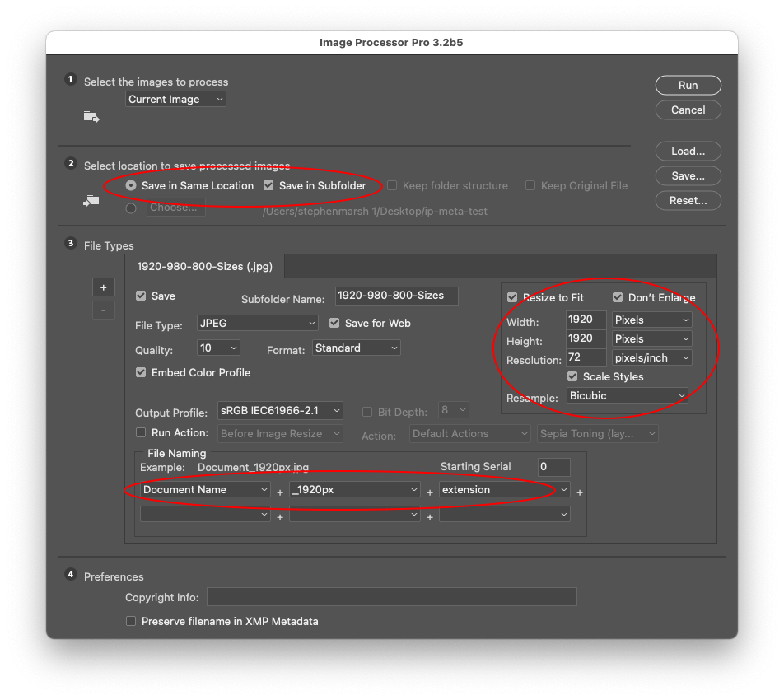Image resolution: width=784 pixels, height=700 pixels.
Task: Open the Sepia Toning action dropdown
Action: pos(598,433)
